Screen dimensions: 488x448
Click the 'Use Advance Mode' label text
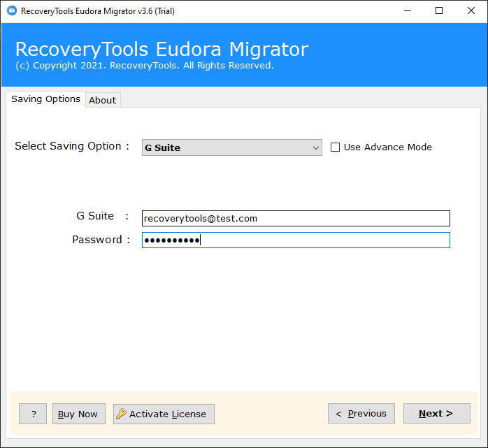tap(388, 147)
